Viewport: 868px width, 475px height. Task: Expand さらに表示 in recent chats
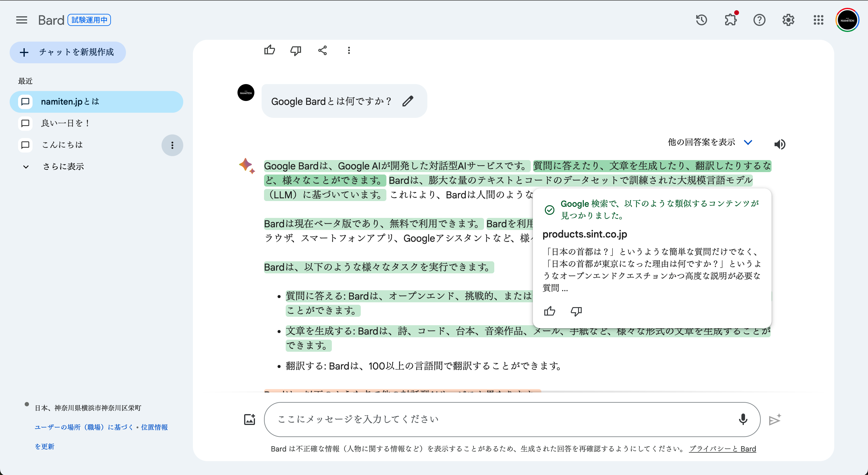54,166
